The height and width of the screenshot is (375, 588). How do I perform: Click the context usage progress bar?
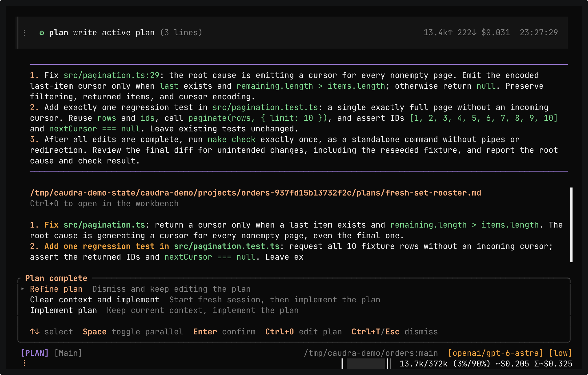tap(366, 364)
